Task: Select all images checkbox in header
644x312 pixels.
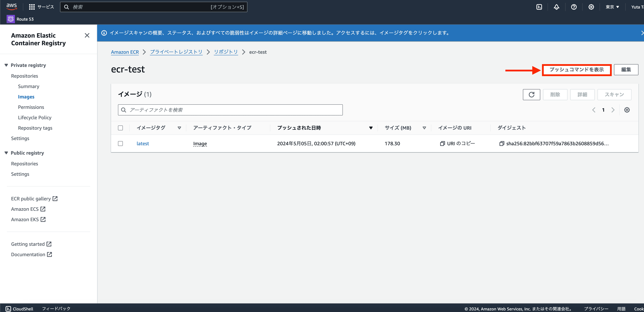Action: coord(121,128)
